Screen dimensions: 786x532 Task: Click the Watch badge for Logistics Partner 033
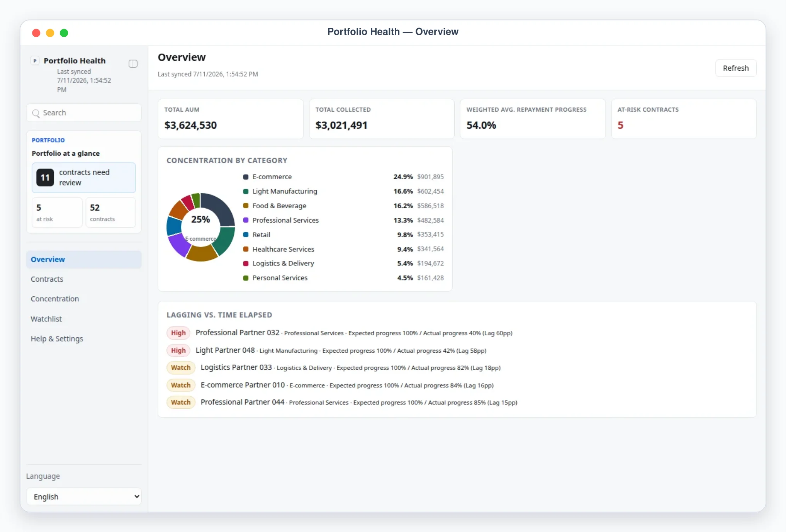[181, 367]
